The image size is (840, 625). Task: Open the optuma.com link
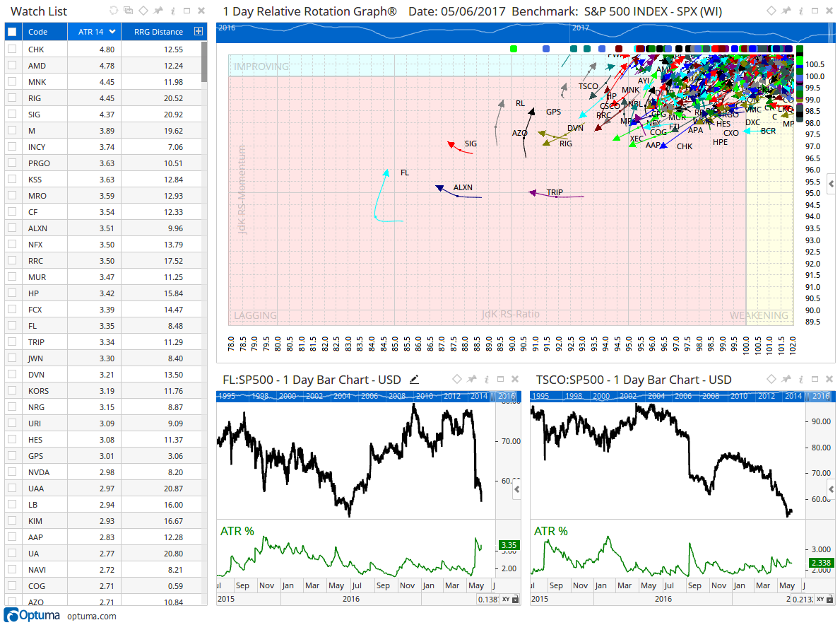click(x=90, y=615)
